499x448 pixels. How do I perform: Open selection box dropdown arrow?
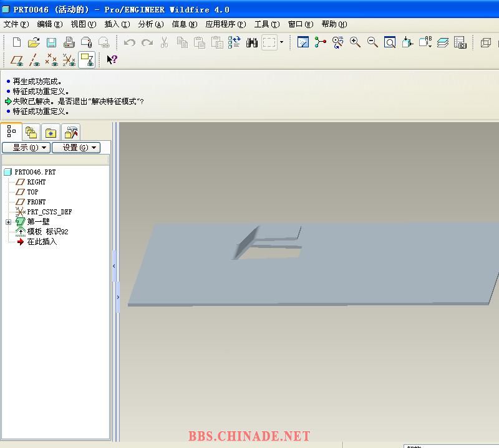pyautogui.click(x=282, y=42)
